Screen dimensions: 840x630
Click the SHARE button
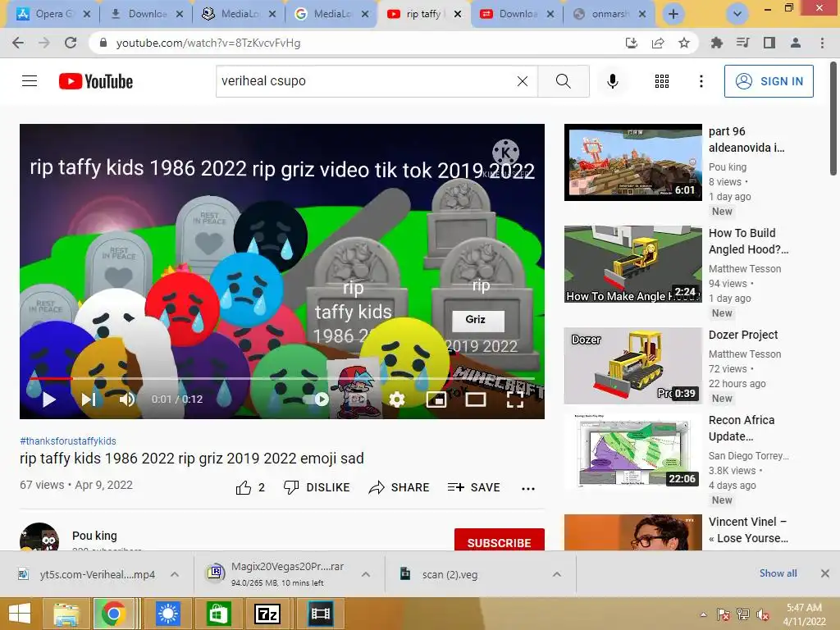[399, 487]
